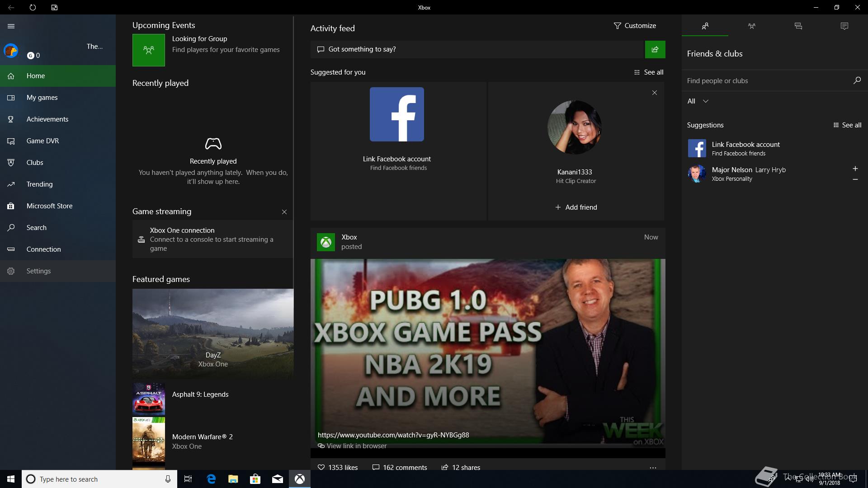Screen dimensions: 868x488
Task: Expand the All filter dropdown
Action: click(698, 101)
